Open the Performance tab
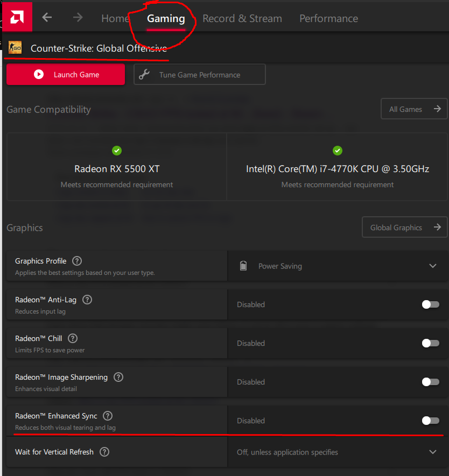 (329, 18)
